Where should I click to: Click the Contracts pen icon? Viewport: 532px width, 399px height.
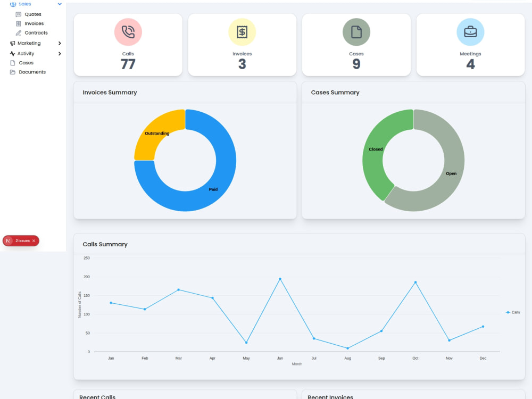point(18,32)
